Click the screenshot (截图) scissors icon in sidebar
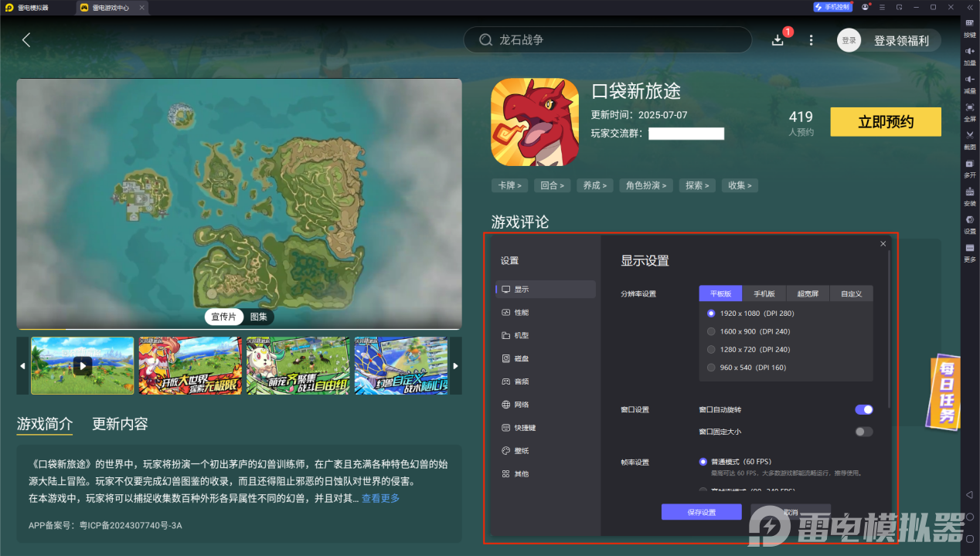The height and width of the screenshot is (556, 980). [x=969, y=136]
